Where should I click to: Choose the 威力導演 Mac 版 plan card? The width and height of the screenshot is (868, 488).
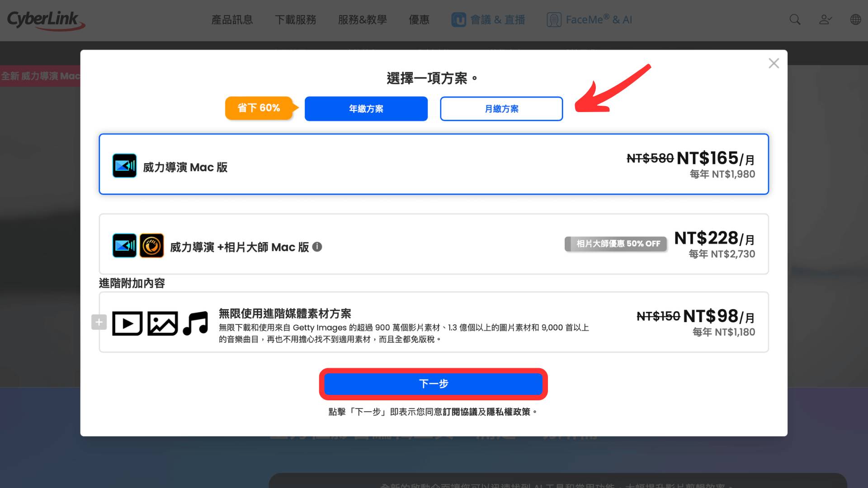434,164
